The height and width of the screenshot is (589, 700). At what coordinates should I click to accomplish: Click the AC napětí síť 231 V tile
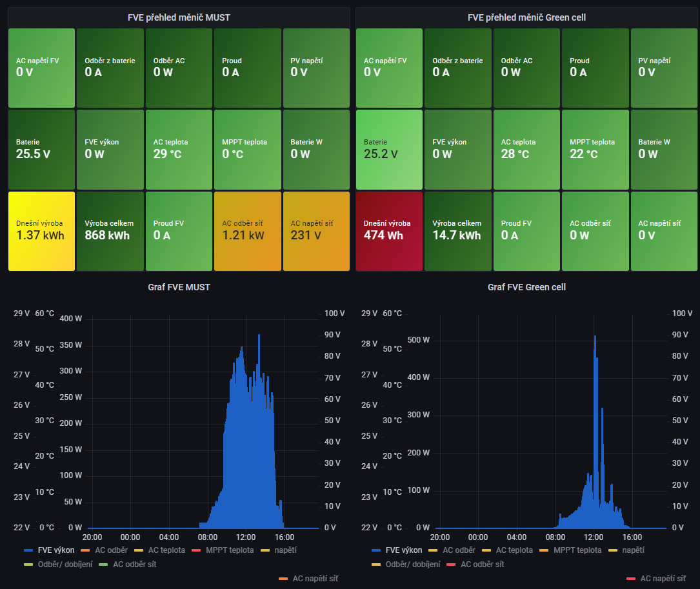tap(316, 231)
